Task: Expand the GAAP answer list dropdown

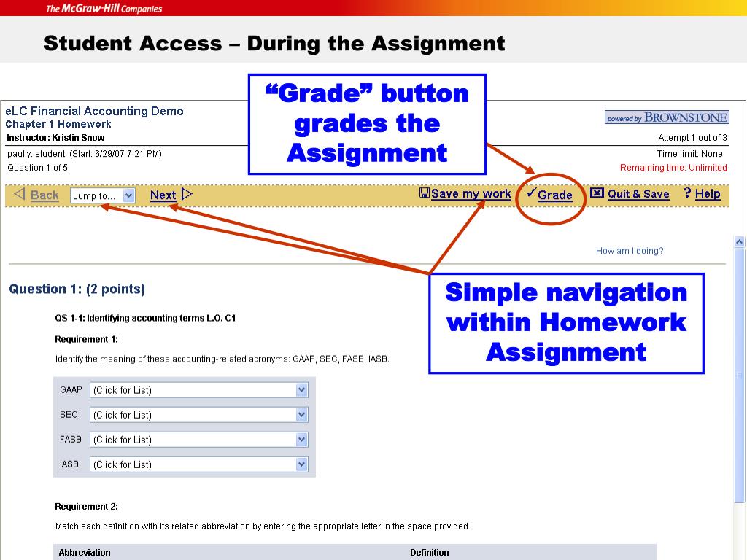Action: (198, 390)
